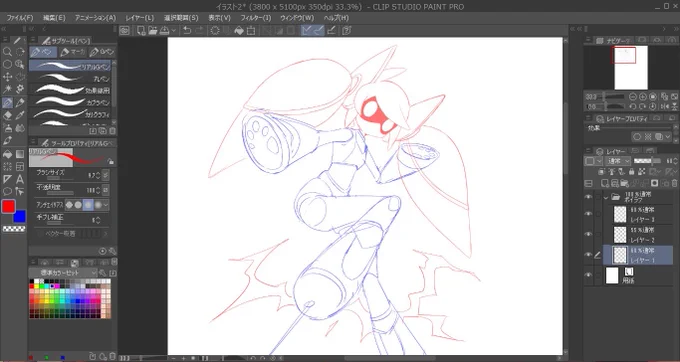The width and height of the screenshot is (680, 362).
Task: Click the New raster layer icon
Action: (x=605, y=183)
